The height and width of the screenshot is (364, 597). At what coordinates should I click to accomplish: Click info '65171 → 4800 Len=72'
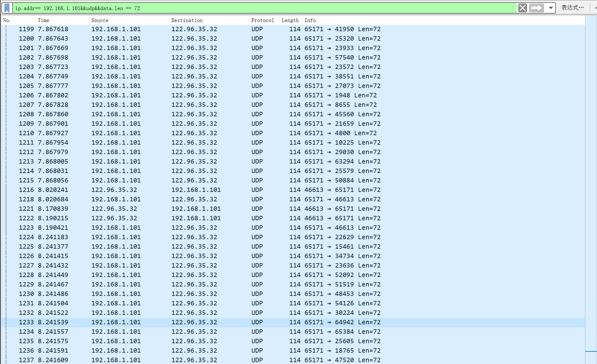[341, 133]
